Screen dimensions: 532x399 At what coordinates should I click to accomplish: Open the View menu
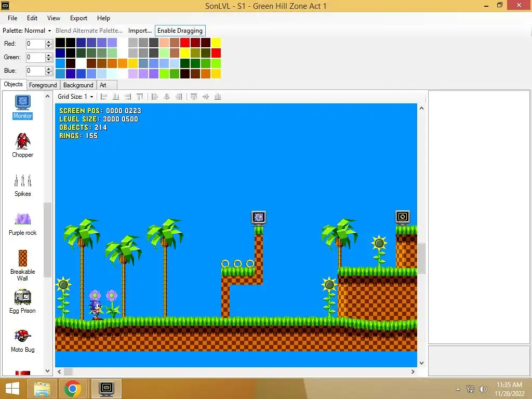point(54,18)
